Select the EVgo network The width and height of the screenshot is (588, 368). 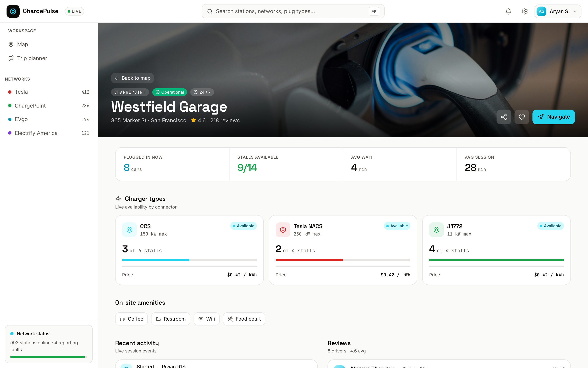(49, 119)
